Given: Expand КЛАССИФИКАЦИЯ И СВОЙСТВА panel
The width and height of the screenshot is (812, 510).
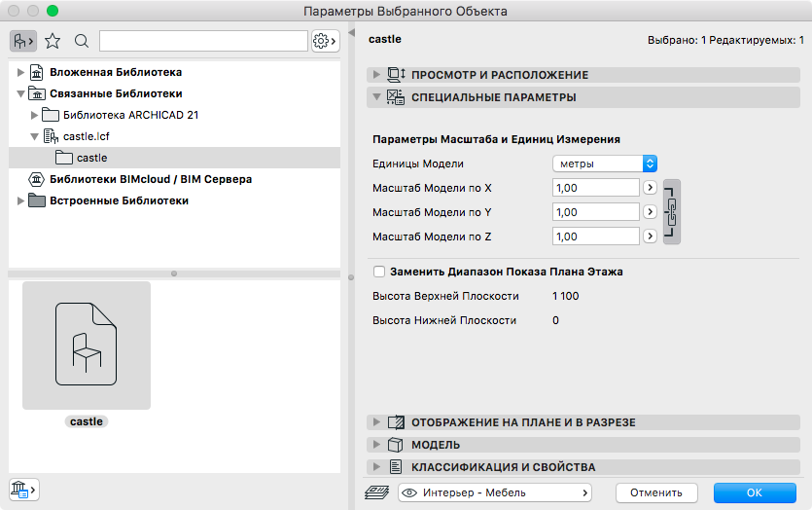Looking at the screenshot, I should tap(376, 467).
